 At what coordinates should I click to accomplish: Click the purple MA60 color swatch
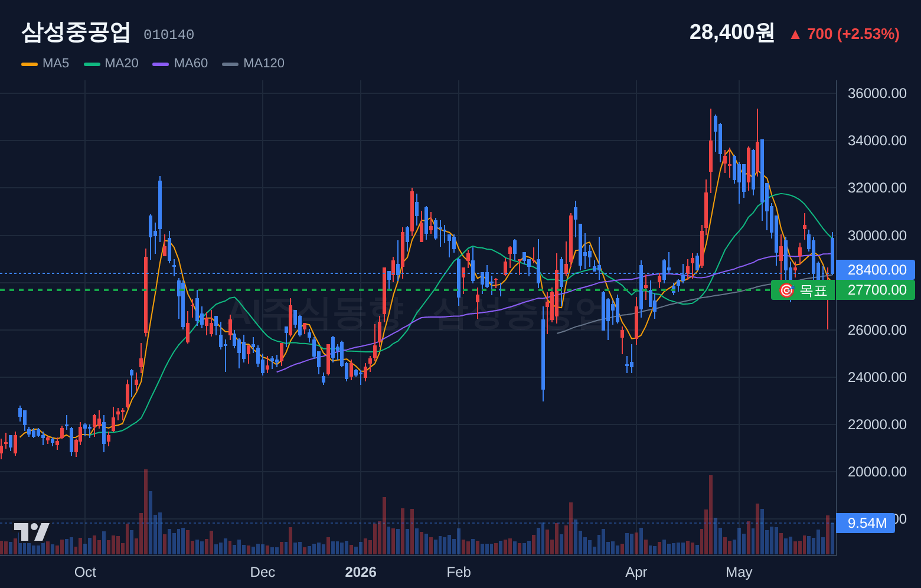point(161,64)
